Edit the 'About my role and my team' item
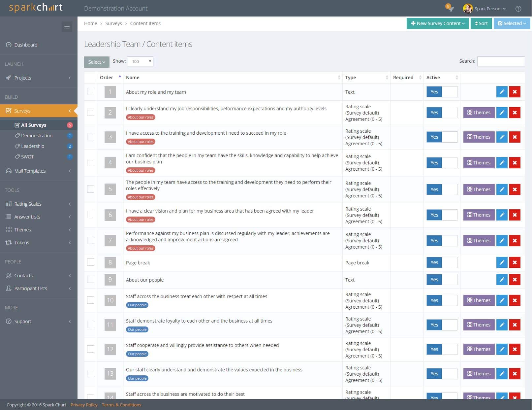The image size is (532, 410). click(502, 92)
